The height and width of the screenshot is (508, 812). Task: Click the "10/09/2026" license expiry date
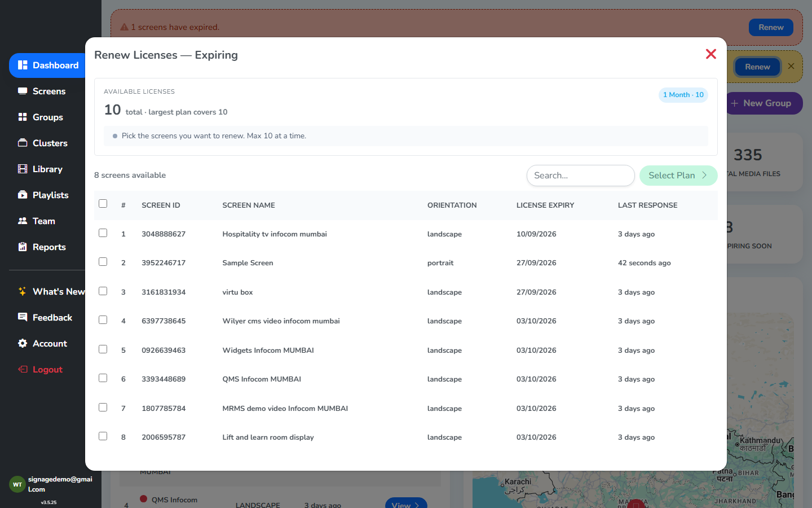[x=536, y=234]
